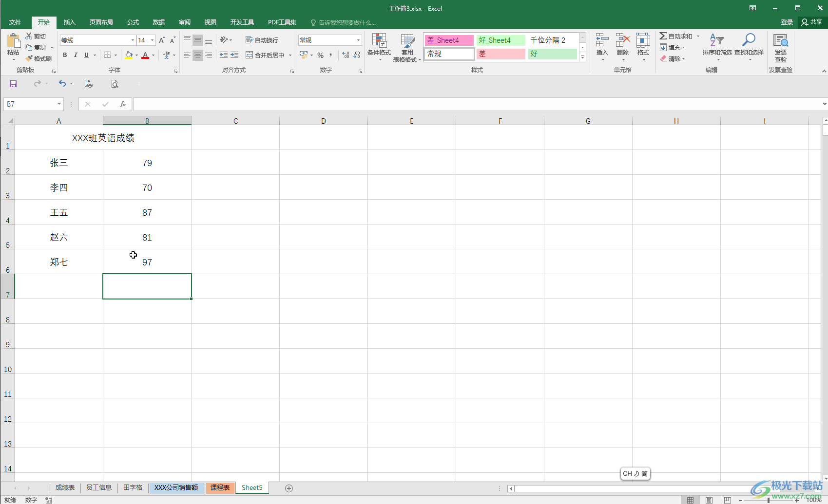Click the Cut (剪切) icon
Image resolution: width=828 pixels, height=504 pixels.
pyautogui.click(x=29, y=36)
